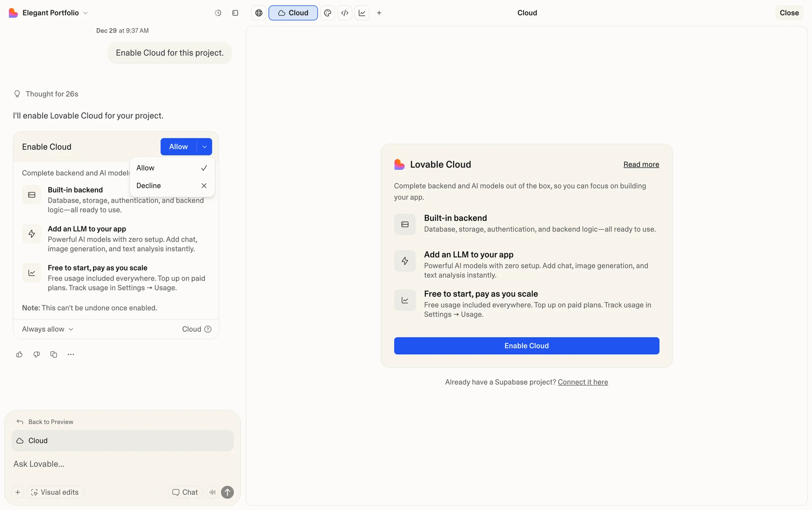Click the chevron next to Allow button
Viewport: 812px width, 510px height.
tap(205, 146)
